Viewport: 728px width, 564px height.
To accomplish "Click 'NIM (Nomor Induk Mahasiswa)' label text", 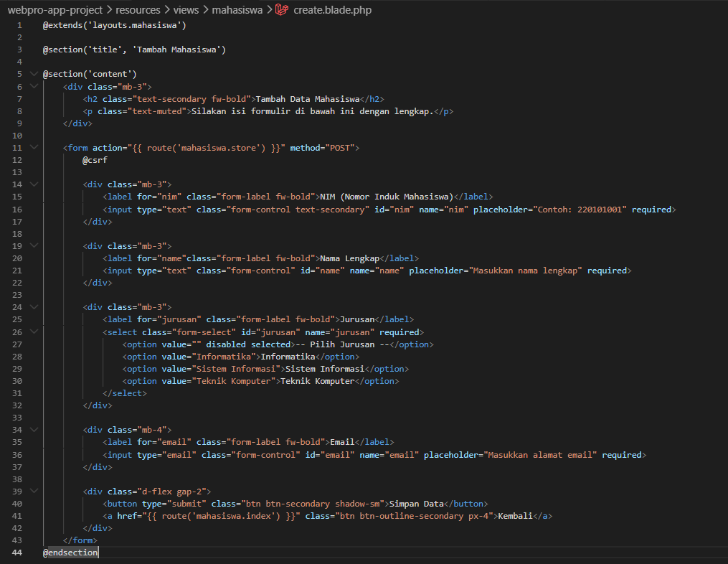I will 387,197.
